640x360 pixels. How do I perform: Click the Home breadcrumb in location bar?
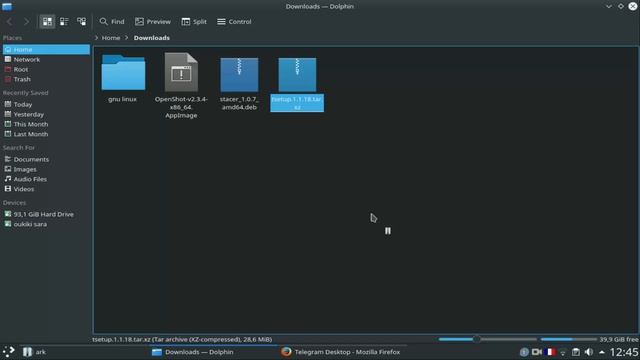point(111,38)
